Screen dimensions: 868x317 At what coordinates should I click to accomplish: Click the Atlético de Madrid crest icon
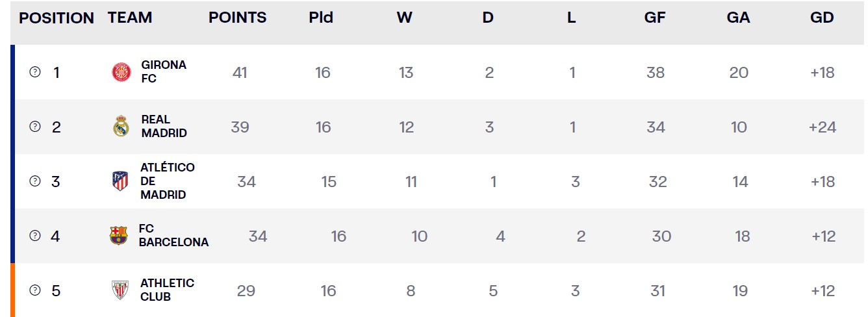pyautogui.click(x=120, y=181)
